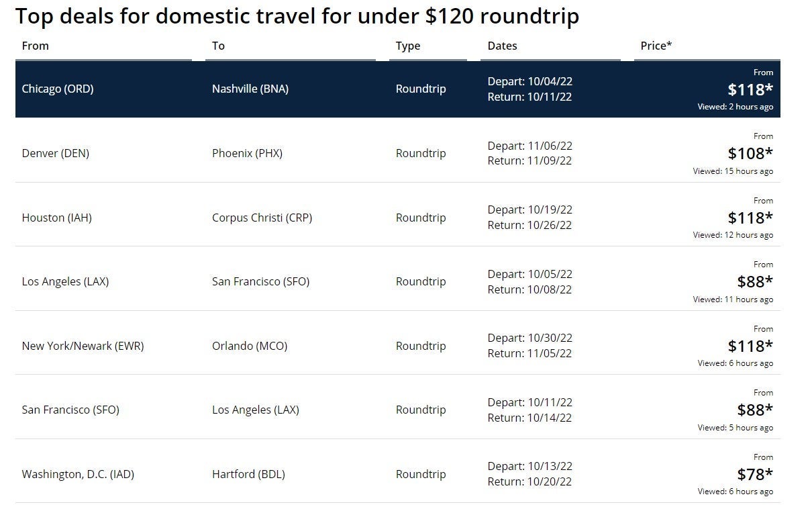The width and height of the screenshot is (812, 511).
Task: Click the Corpus Christi (CRP) destination
Action: click(x=262, y=218)
